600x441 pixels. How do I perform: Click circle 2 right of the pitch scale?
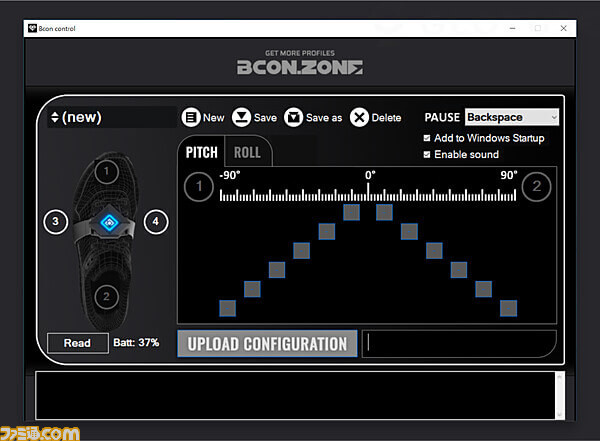pyautogui.click(x=536, y=186)
